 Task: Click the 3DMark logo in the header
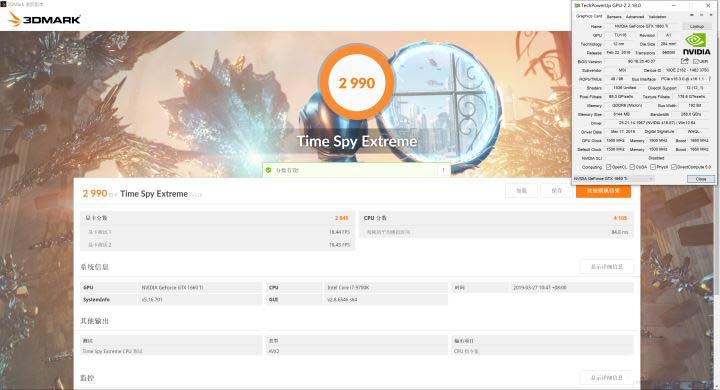[x=45, y=19]
